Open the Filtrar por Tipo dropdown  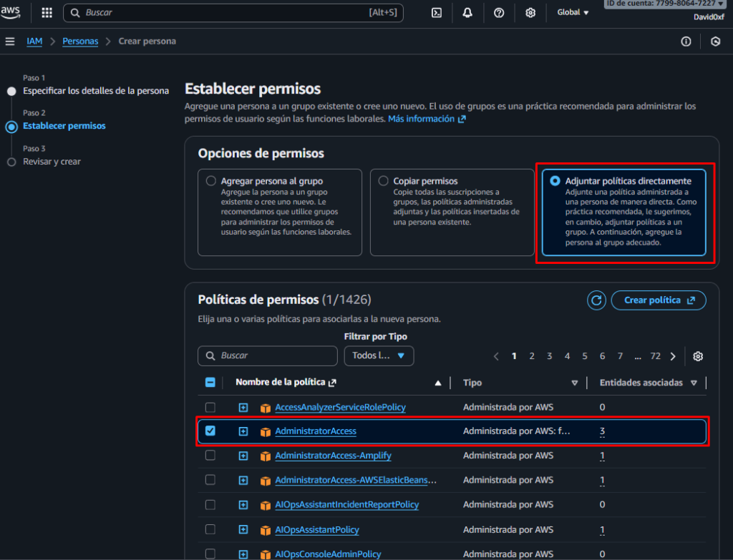(x=379, y=355)
